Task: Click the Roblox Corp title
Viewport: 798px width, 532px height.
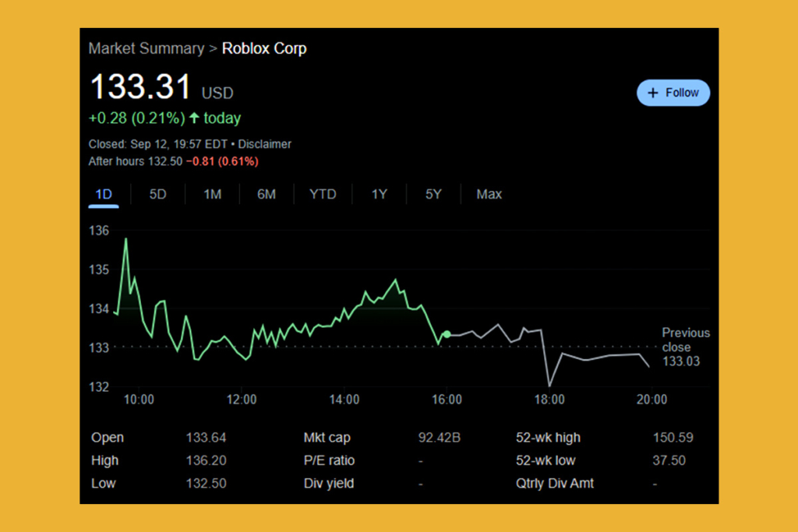Action: tap(264, 48)
